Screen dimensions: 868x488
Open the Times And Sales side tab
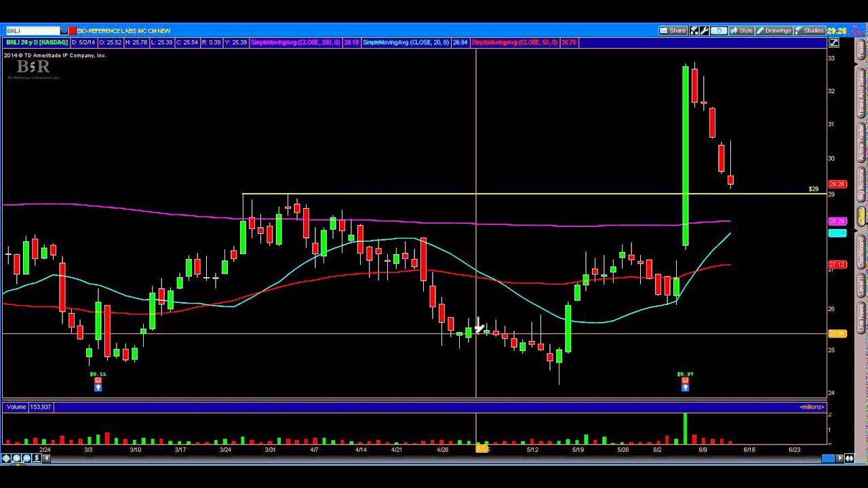click(861, 93)
